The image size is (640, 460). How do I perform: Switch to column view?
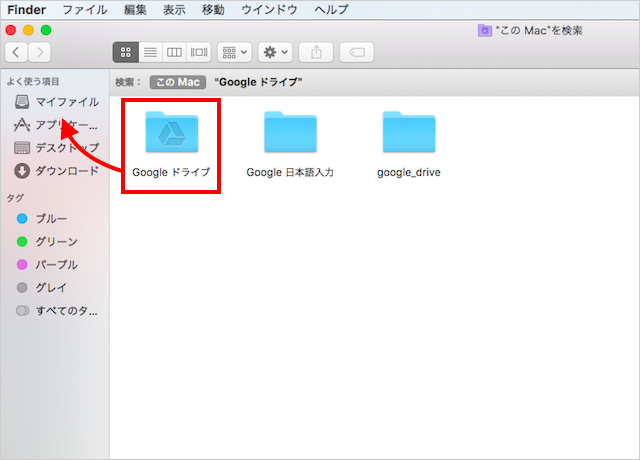tap(174, 52)
